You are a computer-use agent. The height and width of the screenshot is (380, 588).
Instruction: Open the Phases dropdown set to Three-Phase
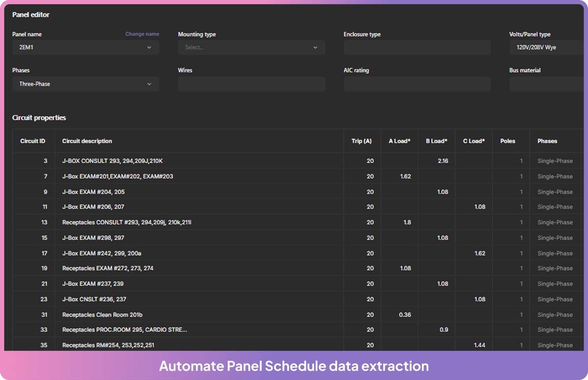coord(85,84)
